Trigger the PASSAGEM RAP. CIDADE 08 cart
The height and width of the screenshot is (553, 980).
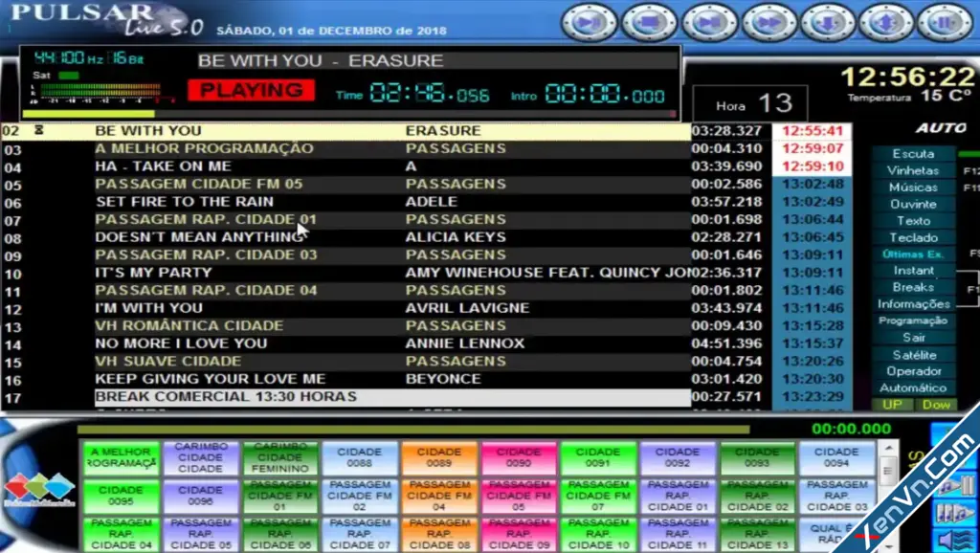tap(438, 535)
